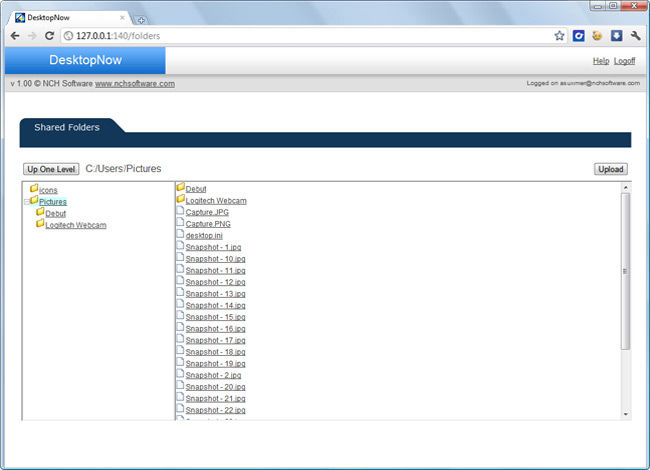
Task: Click the browser wrench settings icon
Action: (x=635, y=36)
